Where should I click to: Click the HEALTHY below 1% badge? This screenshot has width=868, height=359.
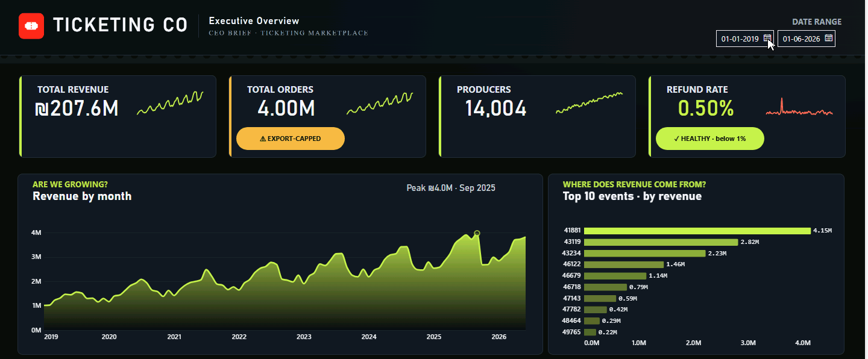709,139
